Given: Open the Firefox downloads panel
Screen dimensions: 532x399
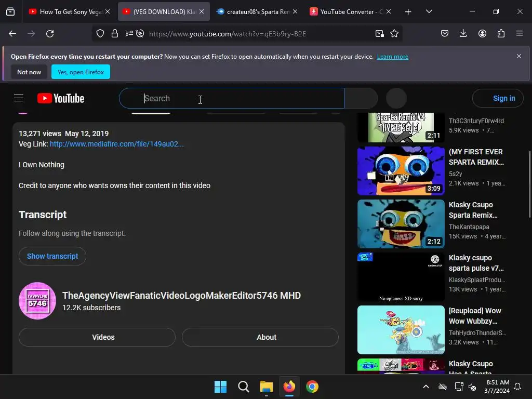Looking at the screenshot, I should click(x=463, y=34).
